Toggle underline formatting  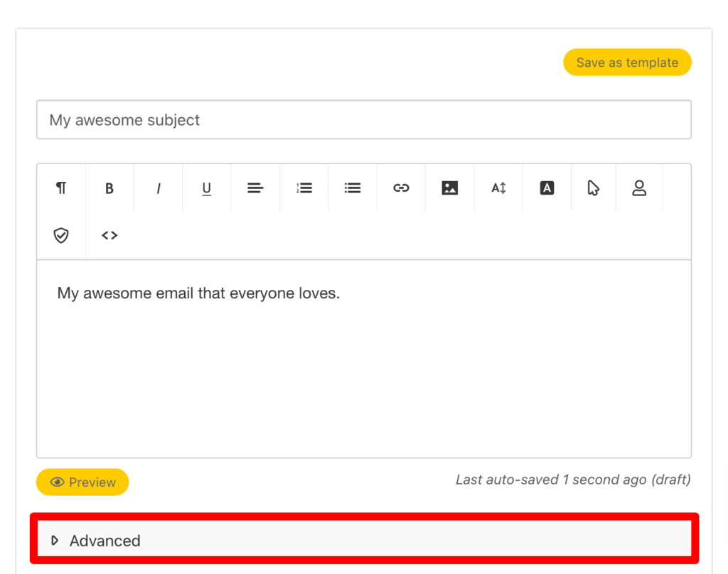coord(207,188)
